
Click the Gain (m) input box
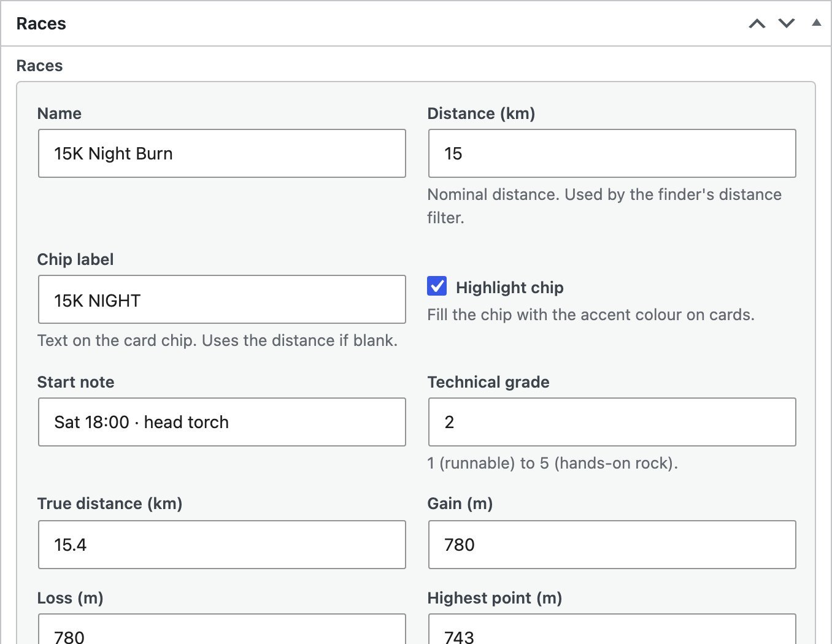coord(612,545)
